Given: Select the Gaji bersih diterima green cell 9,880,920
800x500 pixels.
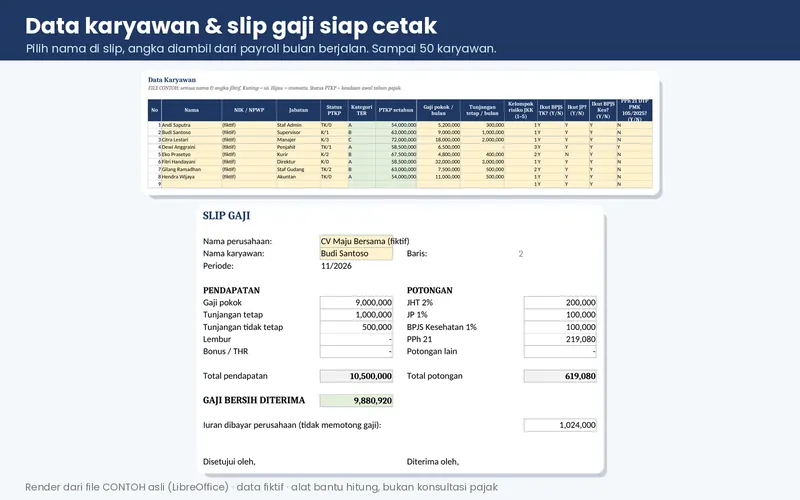Looking at the screenshot, I should [x=356, y=401].
